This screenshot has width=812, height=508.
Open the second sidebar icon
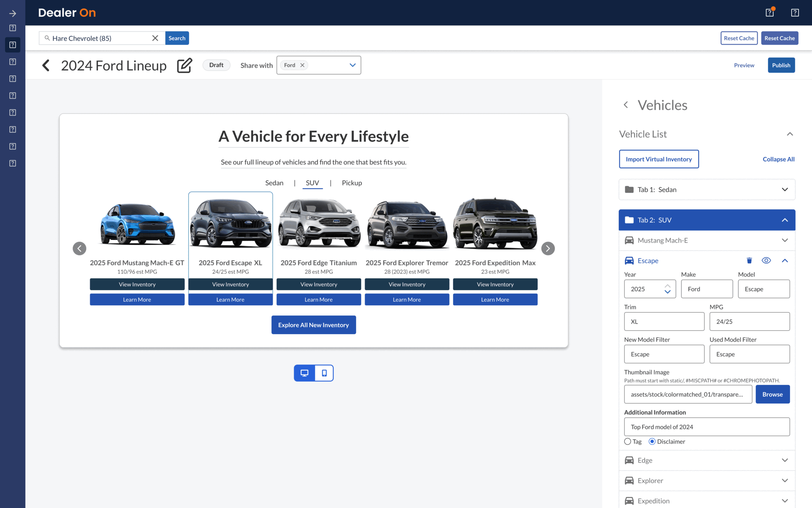pos(13,28)
